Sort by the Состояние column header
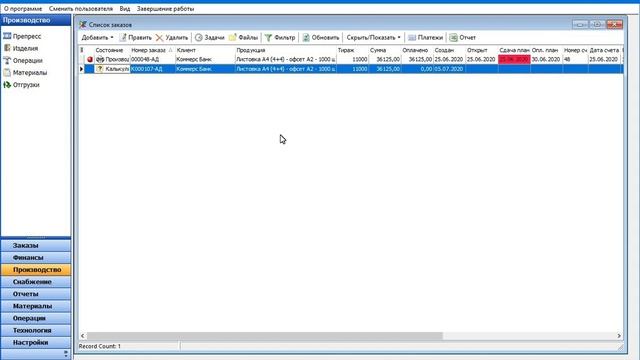 112,50
